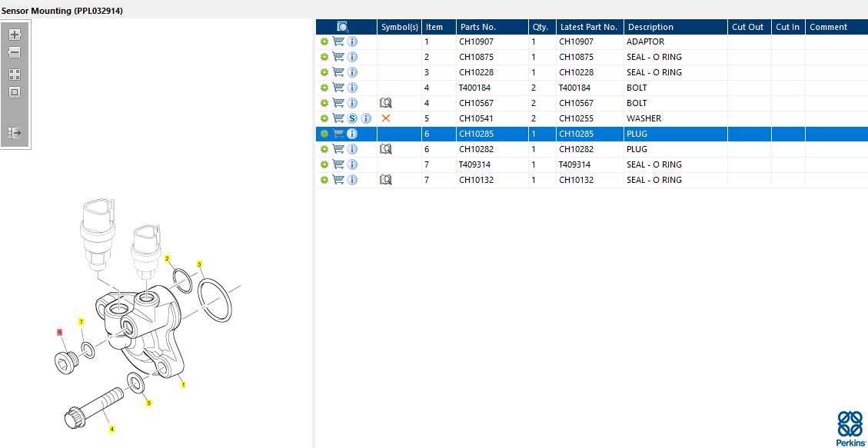Image resolution: width=868 pixels, height=448 pixels.
Task: Sort by Qty. column header
Action: [542, 27]
